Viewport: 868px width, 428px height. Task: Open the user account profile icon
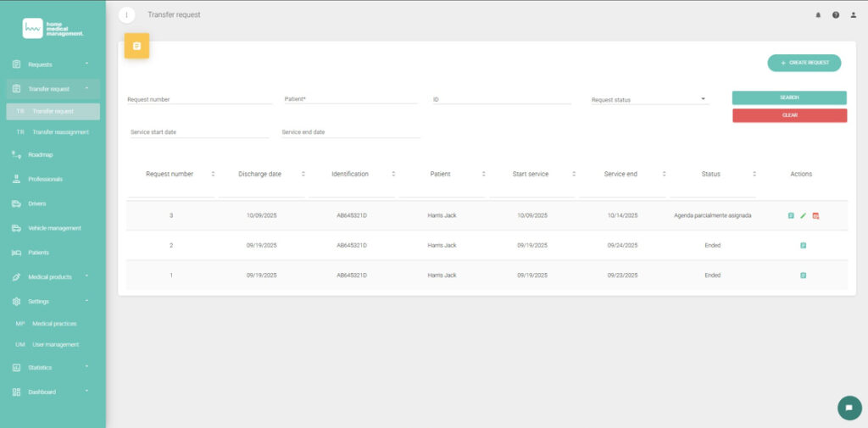(854, 15)
